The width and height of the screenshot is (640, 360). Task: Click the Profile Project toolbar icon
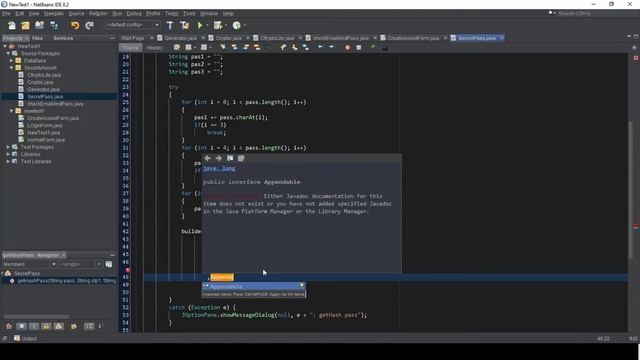[236, 25]
